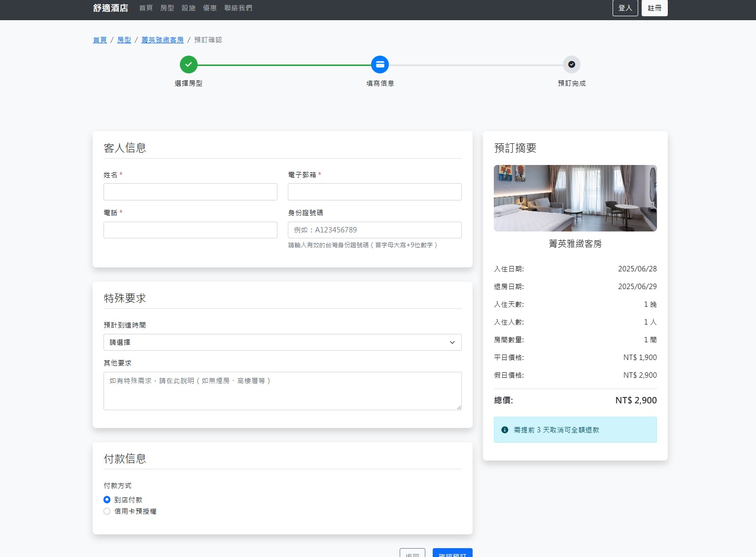Click the red asterisk beside 姓名
The width and height of the screenshot is (756, 557).
121,174
